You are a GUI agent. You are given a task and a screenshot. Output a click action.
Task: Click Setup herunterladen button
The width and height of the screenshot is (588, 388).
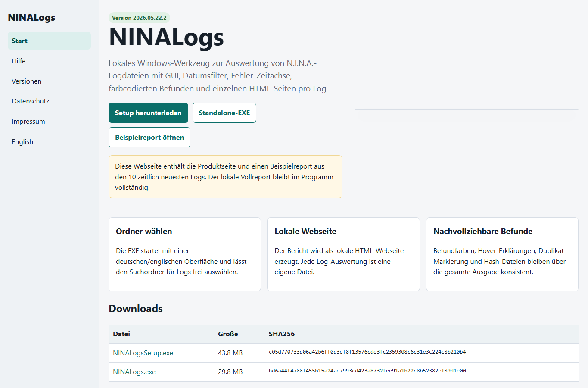(148, 113)
